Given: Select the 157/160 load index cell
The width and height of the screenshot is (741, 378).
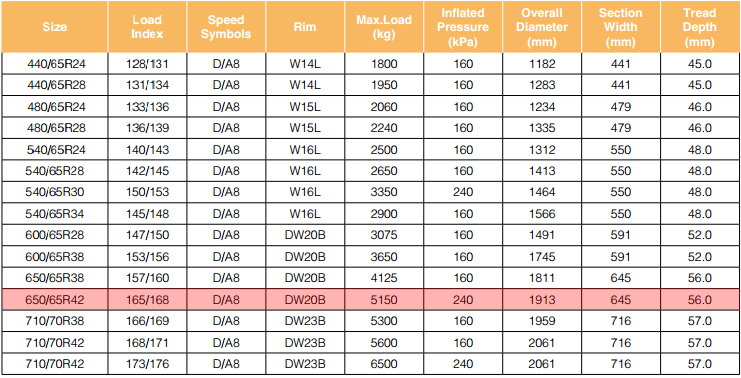Looking at the screenshot, I should [x=147, y=278].
